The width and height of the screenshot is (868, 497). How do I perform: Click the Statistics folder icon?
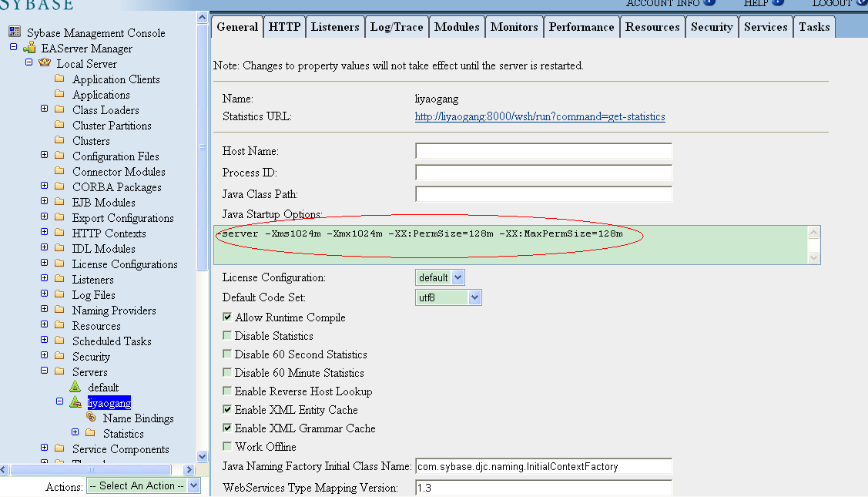90,433
